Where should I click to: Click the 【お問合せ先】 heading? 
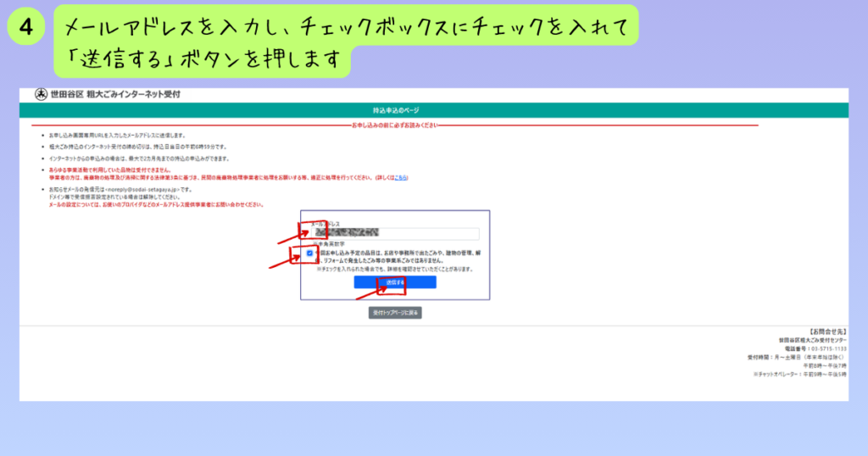pyautogui.click(x=827, y=331)
